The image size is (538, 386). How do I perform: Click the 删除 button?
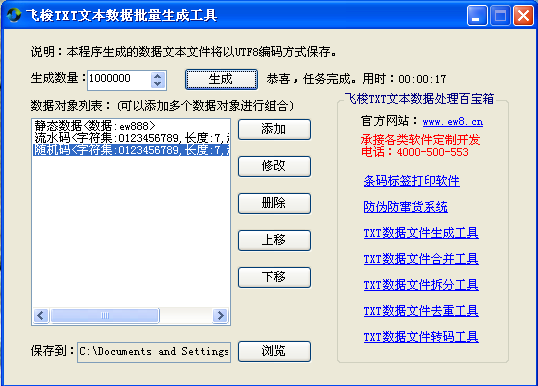click(274, 203)
